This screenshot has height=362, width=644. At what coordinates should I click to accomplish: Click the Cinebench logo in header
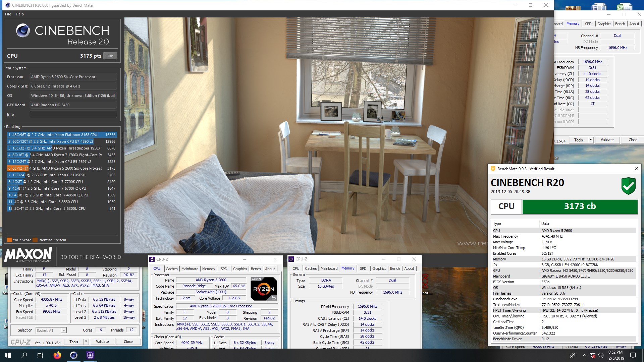(x=23, y=31)
